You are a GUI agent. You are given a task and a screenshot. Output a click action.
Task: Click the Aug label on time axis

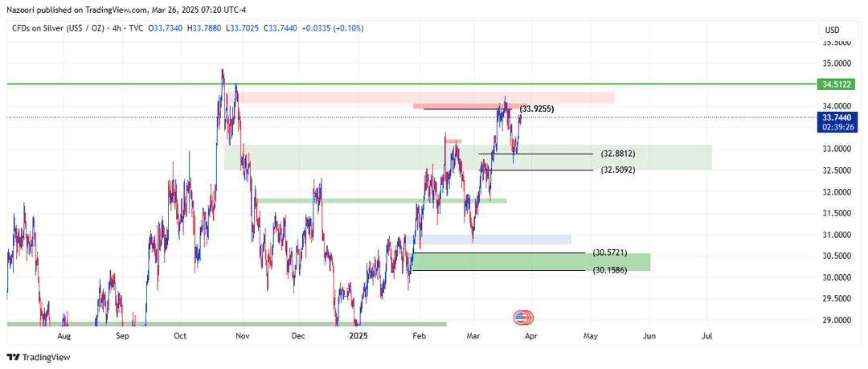(x=64, y=336)
